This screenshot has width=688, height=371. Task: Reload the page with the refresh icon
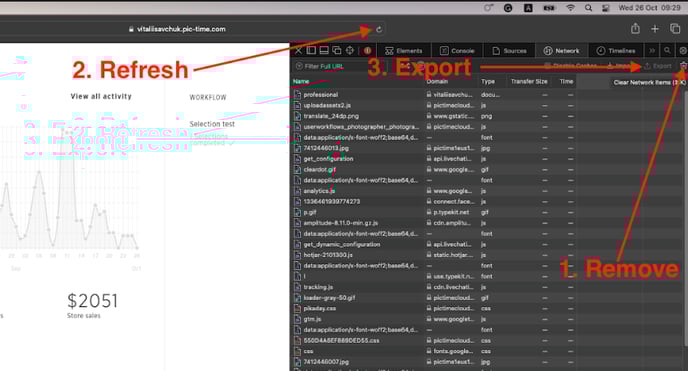pos(379,29)
